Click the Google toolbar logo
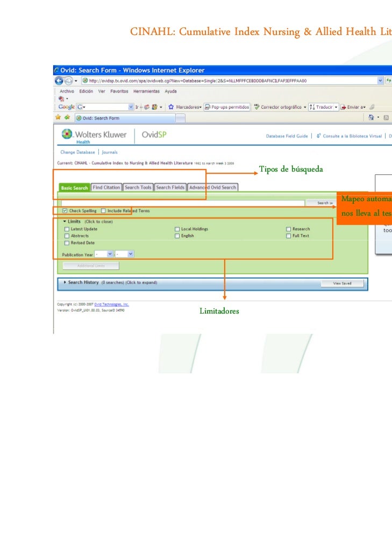Image resolution: width=392 pixels, height=554 pixels. pos(66,106)
